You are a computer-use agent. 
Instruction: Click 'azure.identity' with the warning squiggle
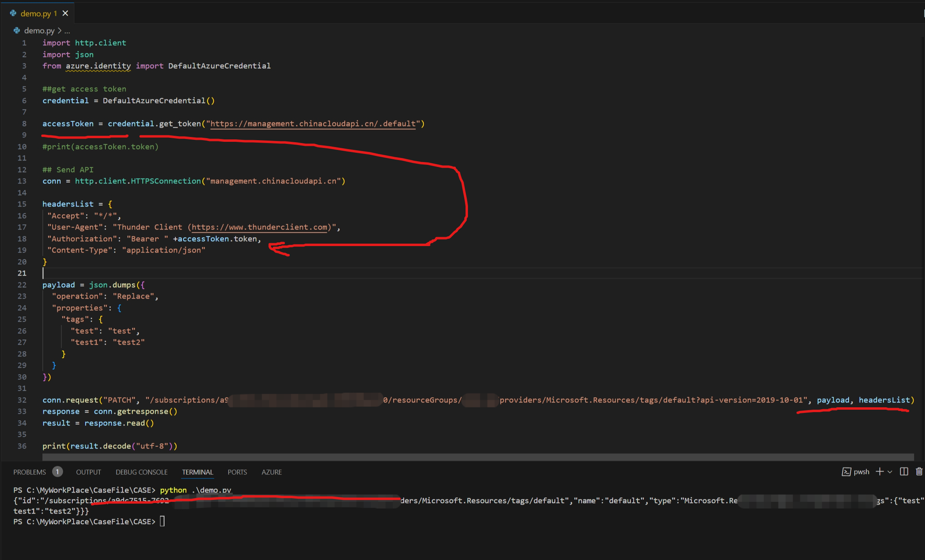(98, 66)
